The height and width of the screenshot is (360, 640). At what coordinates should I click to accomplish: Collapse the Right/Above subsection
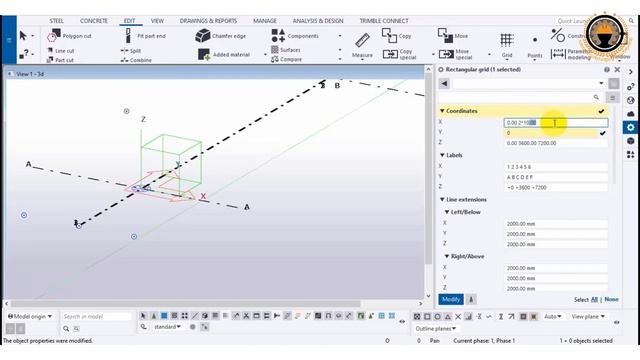pos(447,256)
